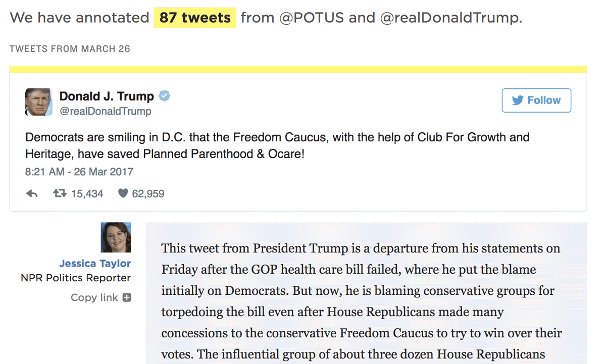The image size is (606, 364).
Task: Open the Jessica Taylor author link
Action: pyautogui.click(x=95, y=264)
